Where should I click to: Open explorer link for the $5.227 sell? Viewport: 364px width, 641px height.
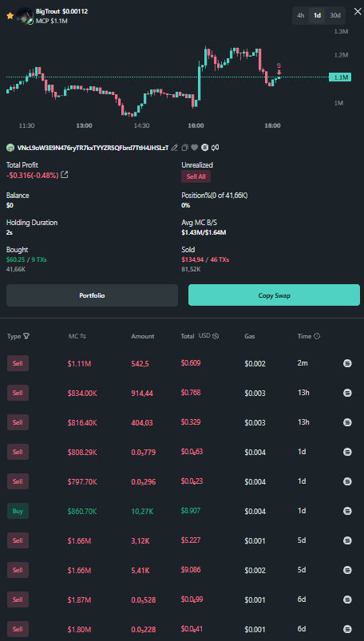(x=347, y=540)
